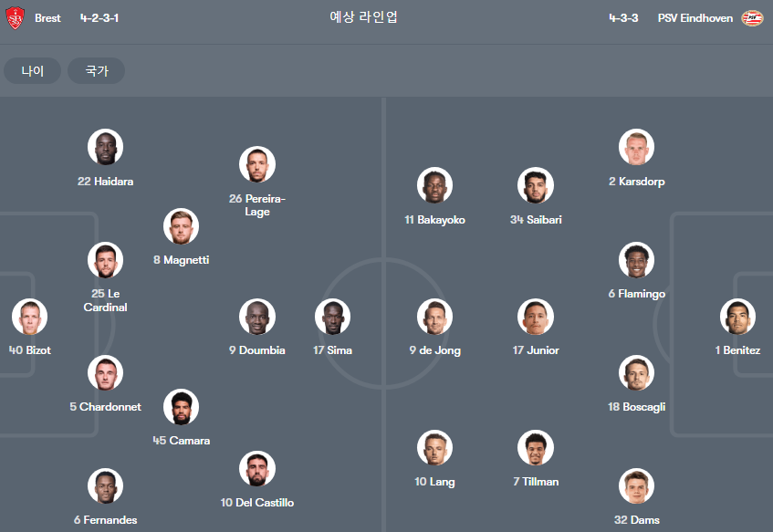Click the Brest club crest icon

(15, 18)
